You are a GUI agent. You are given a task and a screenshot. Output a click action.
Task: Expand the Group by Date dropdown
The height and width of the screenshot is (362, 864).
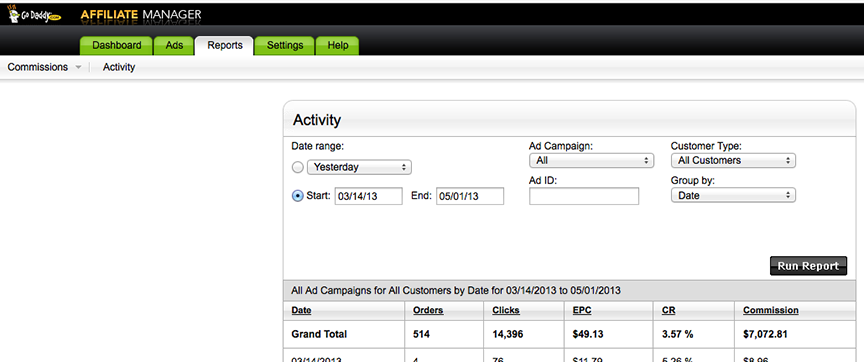(x=733, y=195)
